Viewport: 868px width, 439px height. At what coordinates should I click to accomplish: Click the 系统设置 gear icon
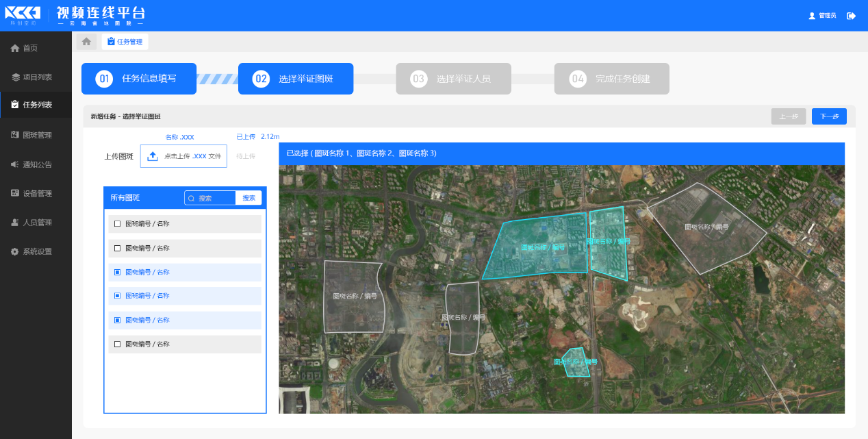pyautogui.click(x=15, y=251)
